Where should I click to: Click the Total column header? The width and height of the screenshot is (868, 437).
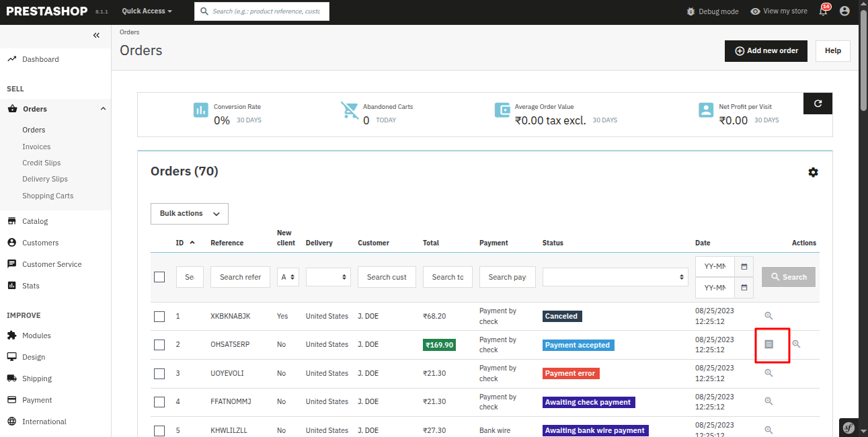pyautogui.click(x=431, y=243)
